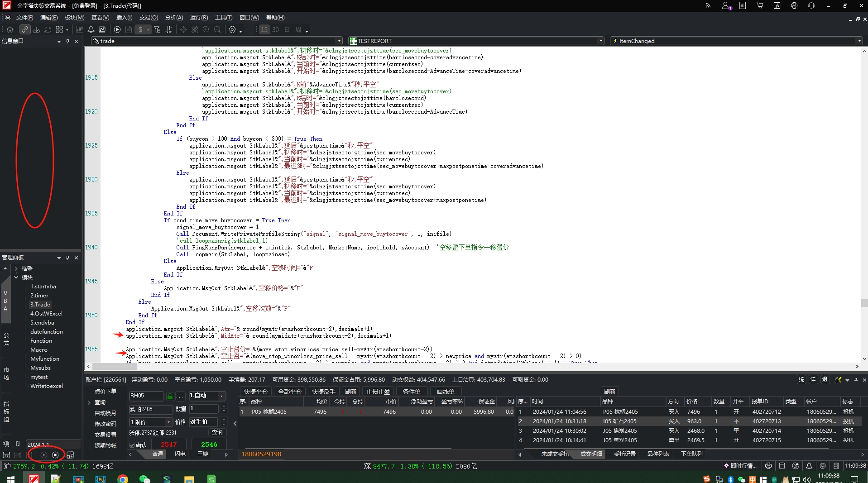Select the 15 minute period button
868x483 pixels.
(x=264, y=29)
